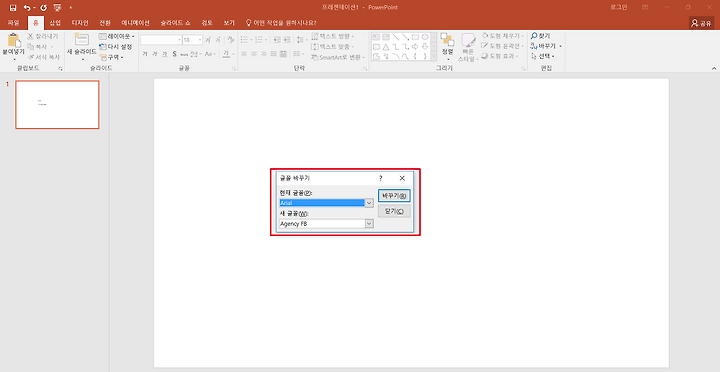Toggle Italic formatting (slanted 가)
The height and width of the screenshot is (372, 720).
tap(155, 54)
